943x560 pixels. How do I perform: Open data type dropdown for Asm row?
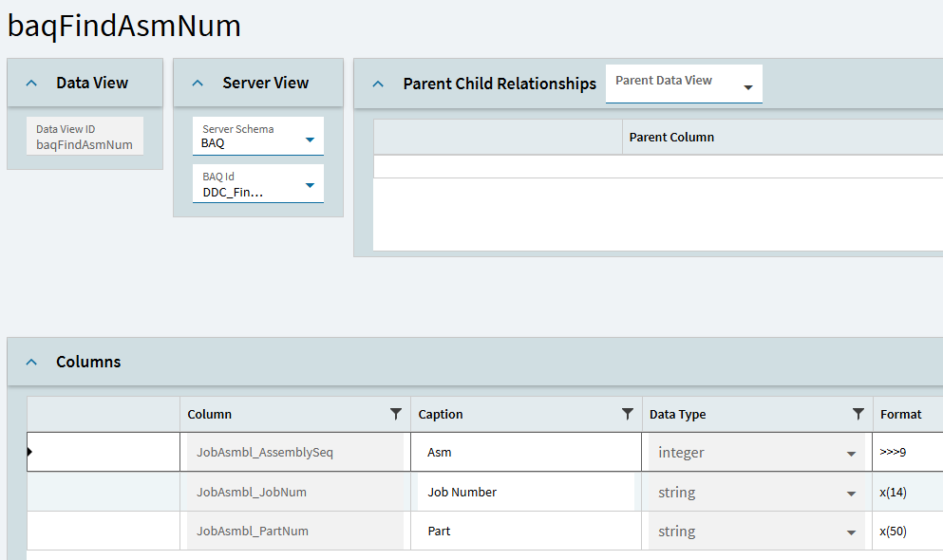851,454
